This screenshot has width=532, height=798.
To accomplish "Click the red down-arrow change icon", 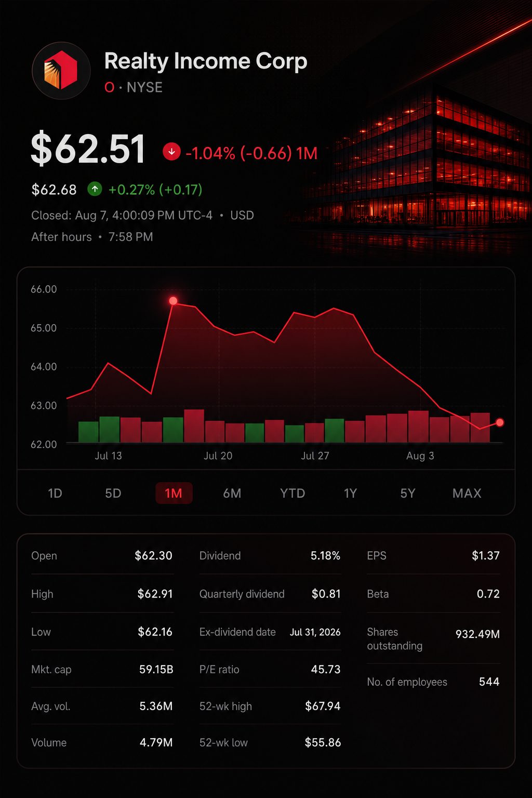I will (171, 152).
